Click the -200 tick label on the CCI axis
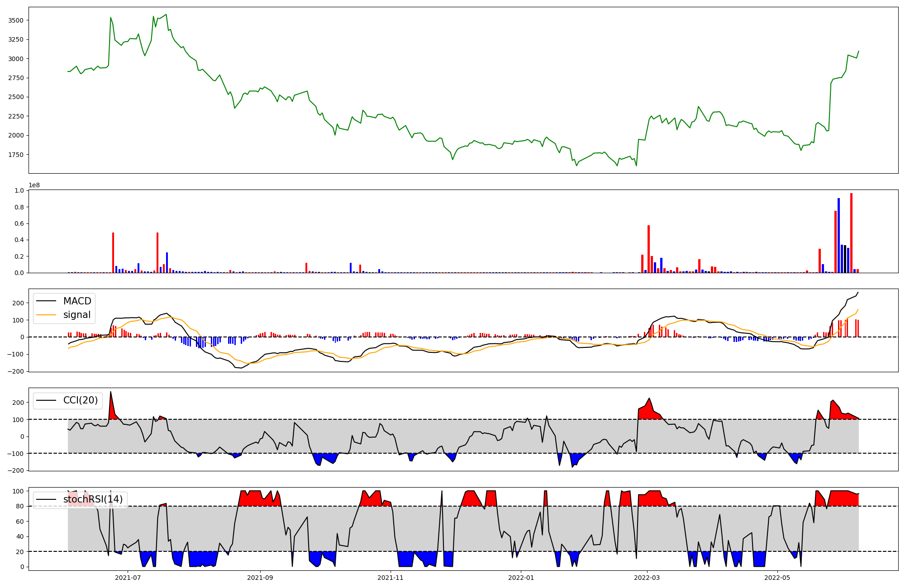The width and height of the screenshot is (905, 588). coord(16,470)
